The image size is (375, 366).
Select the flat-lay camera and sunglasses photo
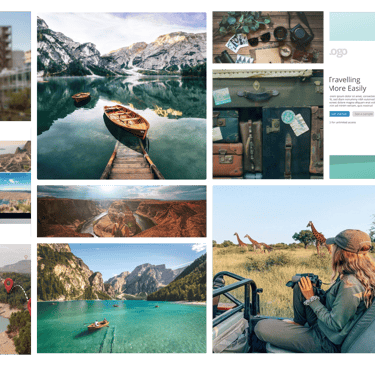[268, 37]
